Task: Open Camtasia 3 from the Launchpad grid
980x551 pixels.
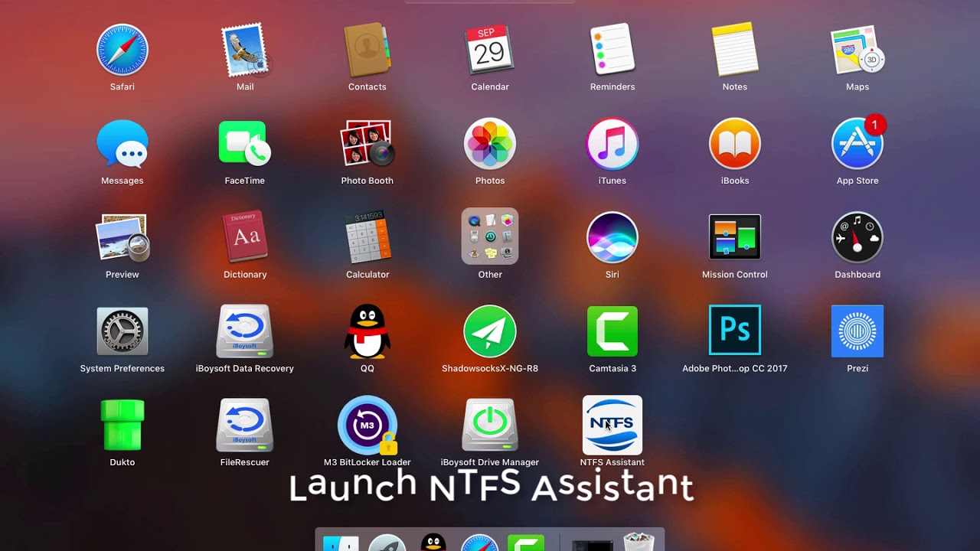Action: point(612,331)
